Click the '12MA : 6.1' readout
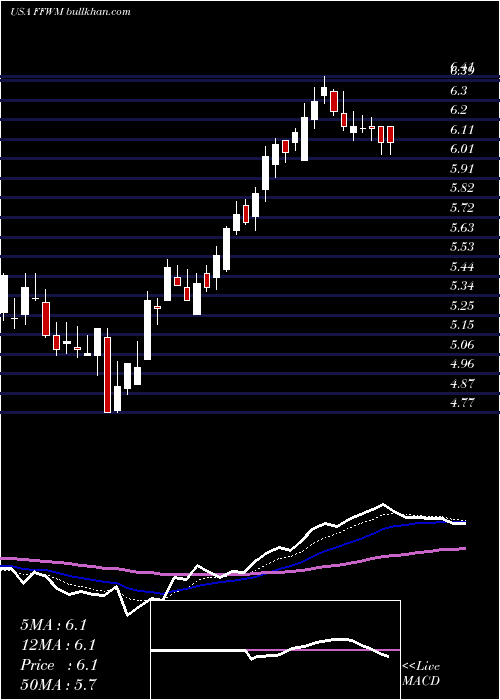The width and height of the screenshot is (500, 700). point(58,645)
